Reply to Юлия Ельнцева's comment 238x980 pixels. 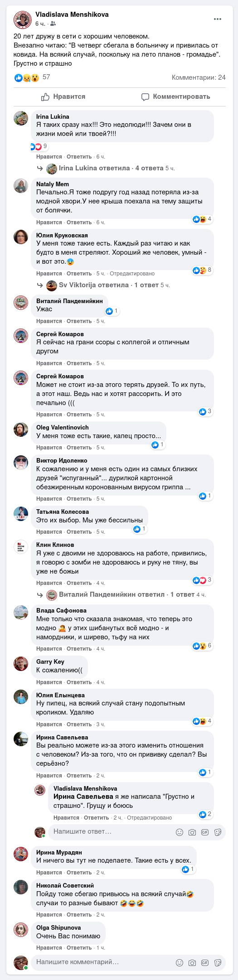[x=79, y=724]
